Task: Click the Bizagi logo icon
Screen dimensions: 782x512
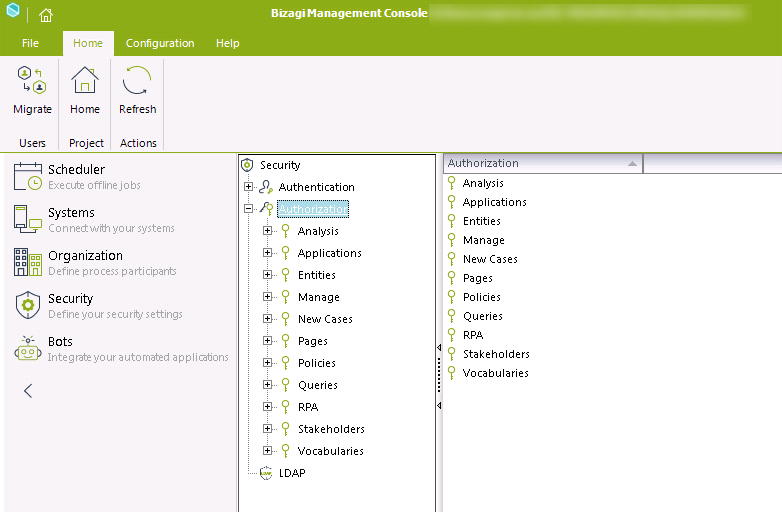Action: tap(12, 10)
